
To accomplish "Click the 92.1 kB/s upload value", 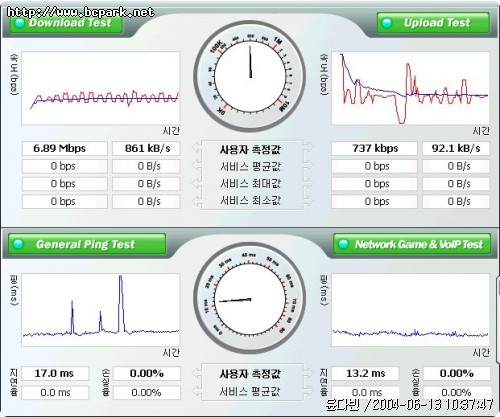I will (456, 148).
